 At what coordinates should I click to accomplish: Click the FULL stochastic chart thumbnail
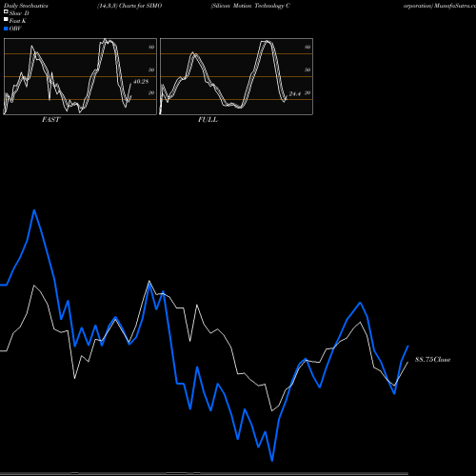(x=236, y=76)
